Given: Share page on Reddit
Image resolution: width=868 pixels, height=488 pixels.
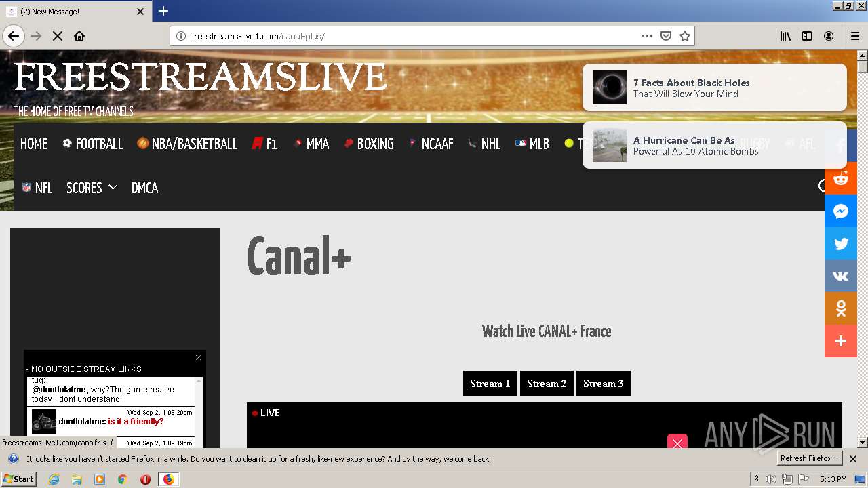Looking at the screenshot, I should click(x=841, y=178).
